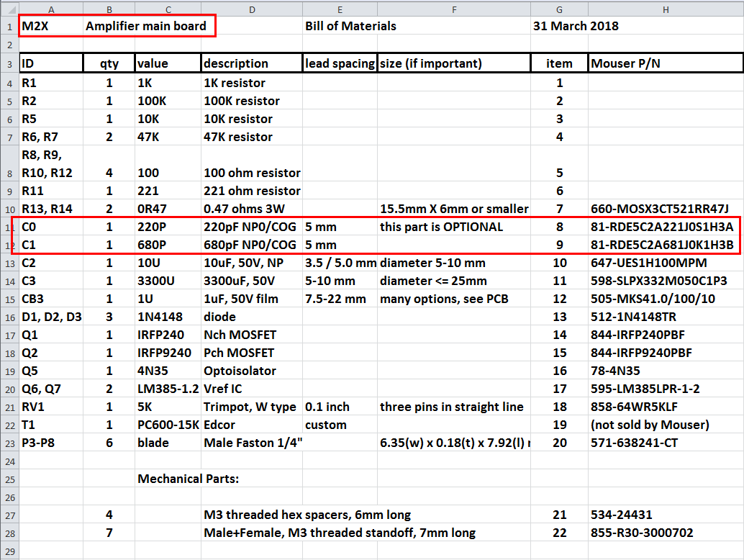Click the 'Optoisolator' description cell
744x560 pixels.
coord(252,371)
